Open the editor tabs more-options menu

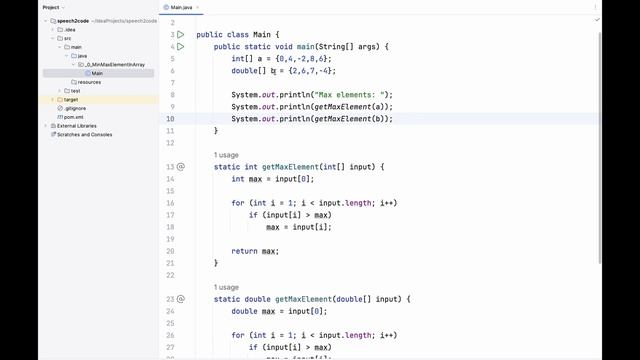click(595, 7)
